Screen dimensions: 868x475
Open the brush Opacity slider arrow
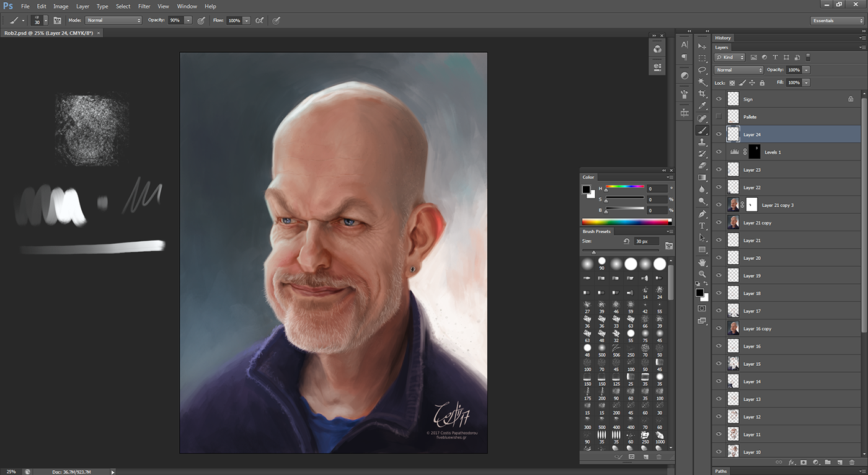(188, 20)
